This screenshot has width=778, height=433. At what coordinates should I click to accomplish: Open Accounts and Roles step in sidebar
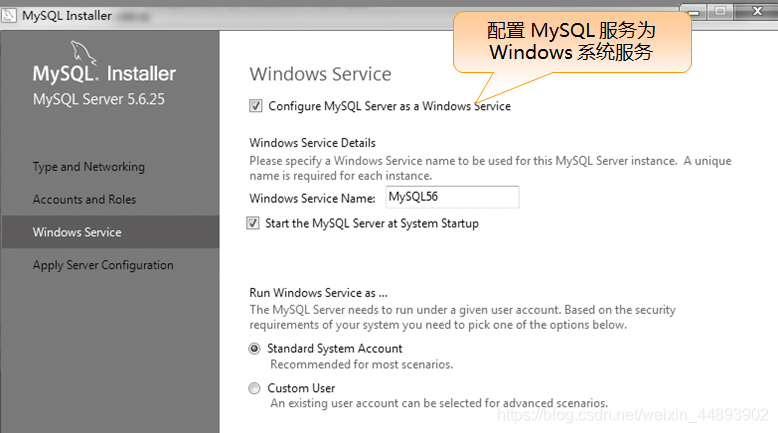(84, 199)
